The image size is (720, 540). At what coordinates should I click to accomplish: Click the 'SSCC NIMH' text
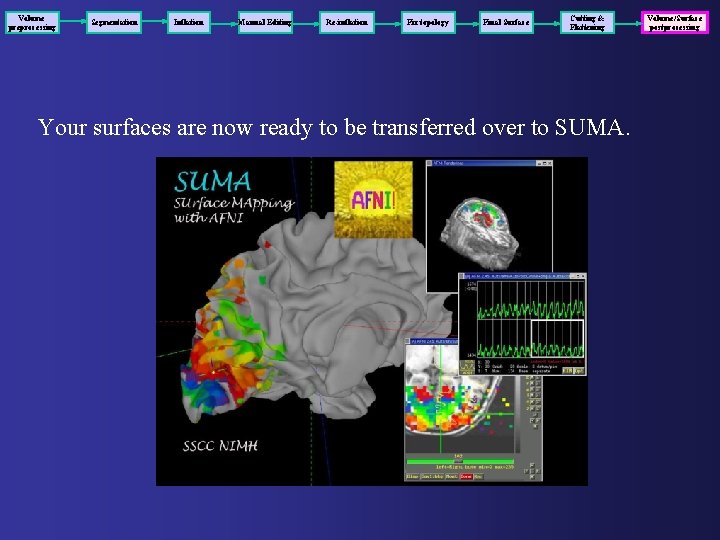pos(220,446)
